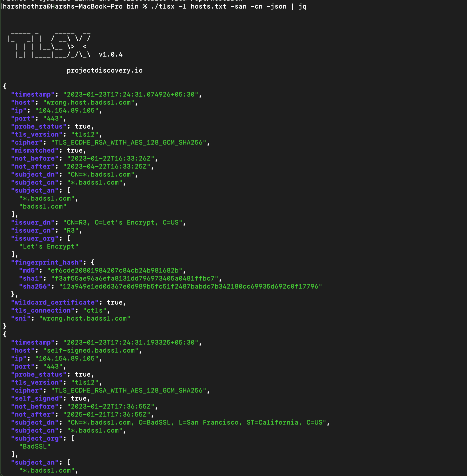Click the "BadSSL" subject_org array entry
Screen dimensions: 467x476
click(35, 446)
